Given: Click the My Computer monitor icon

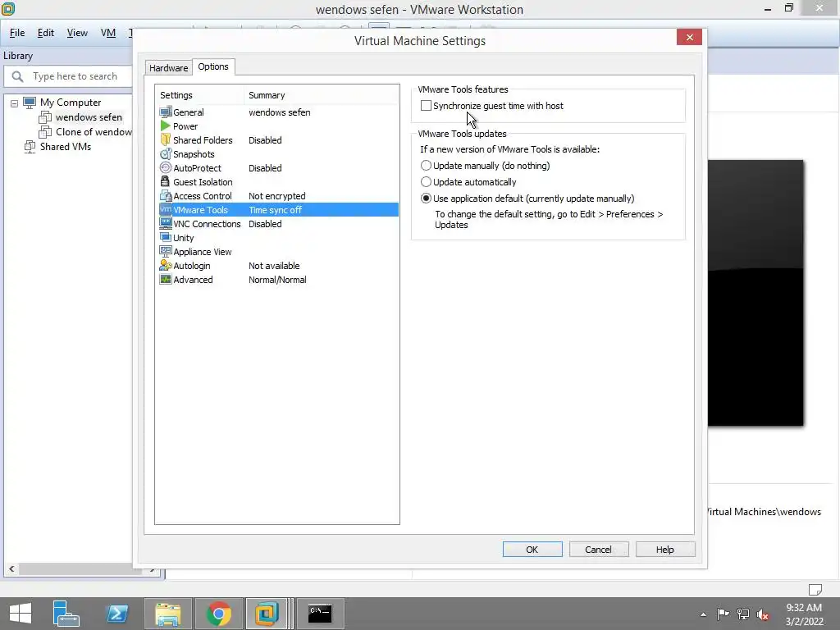Looking at the screenshot, I should click(x=30, y=103).
